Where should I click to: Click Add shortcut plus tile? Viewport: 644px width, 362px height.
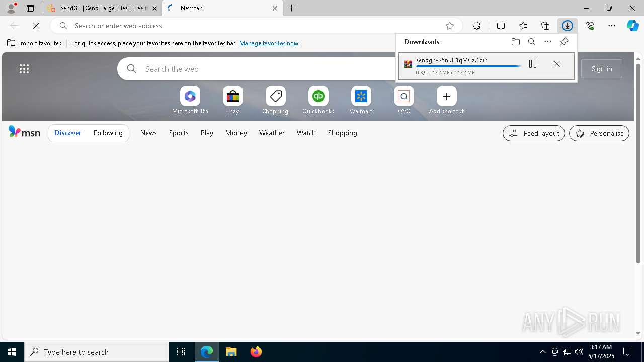[447, 101]
